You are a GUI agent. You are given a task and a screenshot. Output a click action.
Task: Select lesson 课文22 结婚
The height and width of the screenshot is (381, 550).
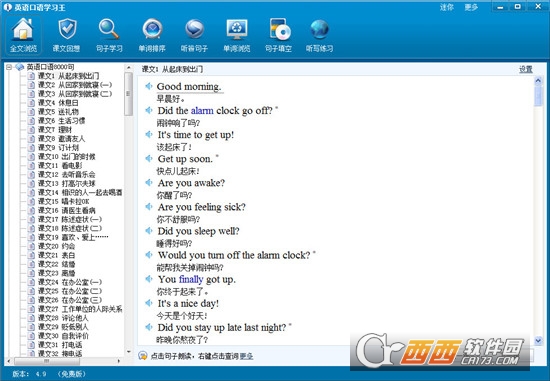tap(56, 264)
